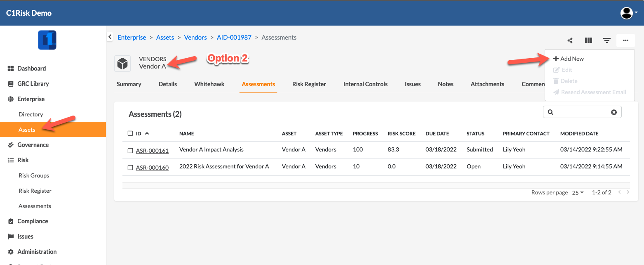Image resolution: width=644 pixels, height=265 pixels.
Task: Check the box for ASR-000160
Action: 130,168
